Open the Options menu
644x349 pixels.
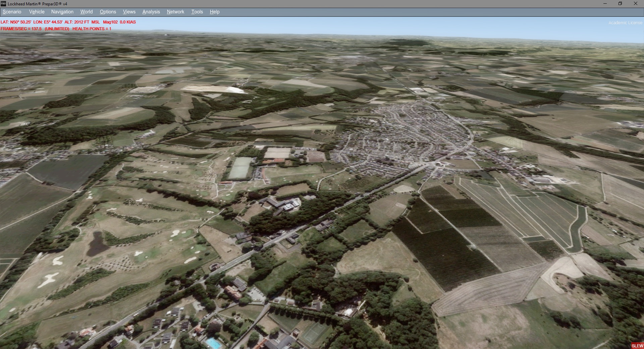(x=108, y=12)
